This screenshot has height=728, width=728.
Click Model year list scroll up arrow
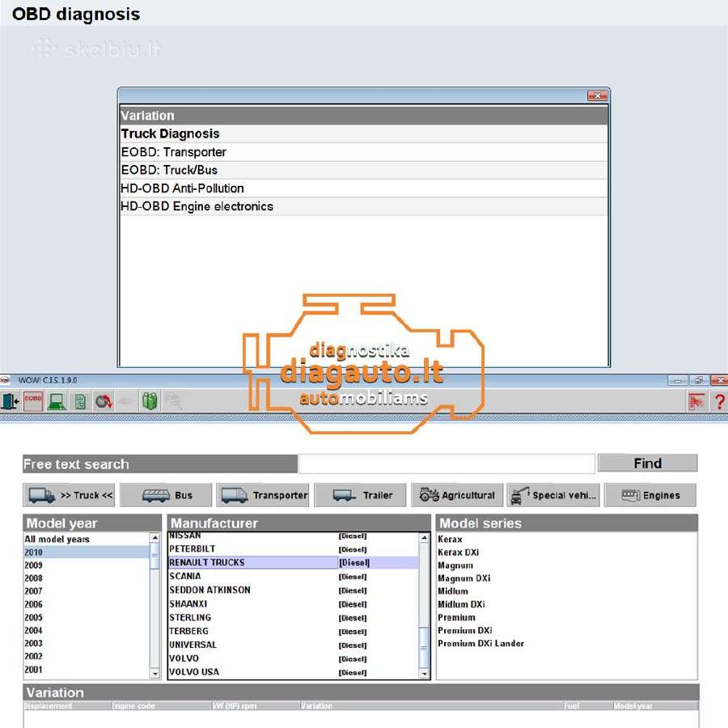pos(155,538)
